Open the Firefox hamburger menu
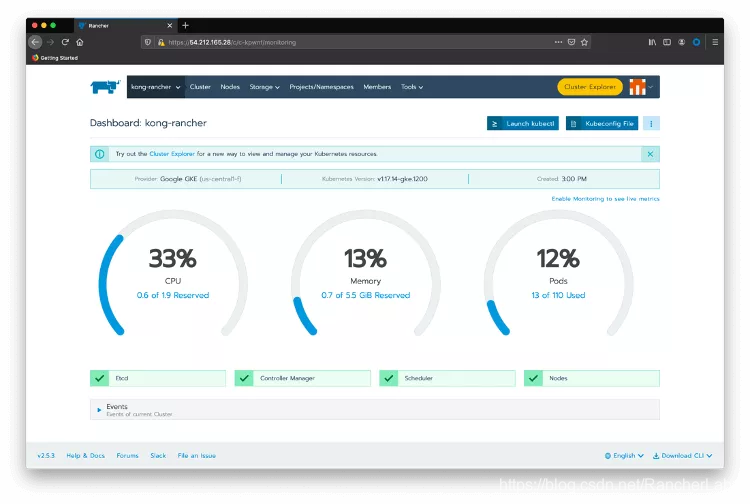750x504 pixels. point(715,42)
